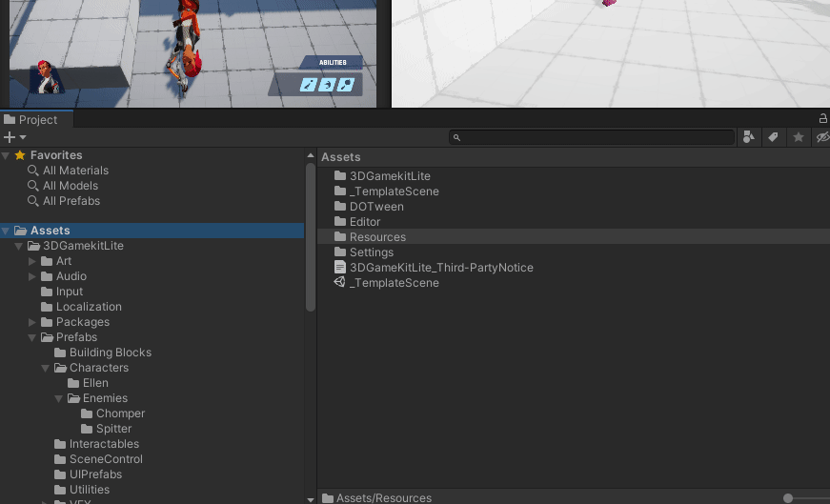Collapse the Enemies folder arrow

point(58,398)
